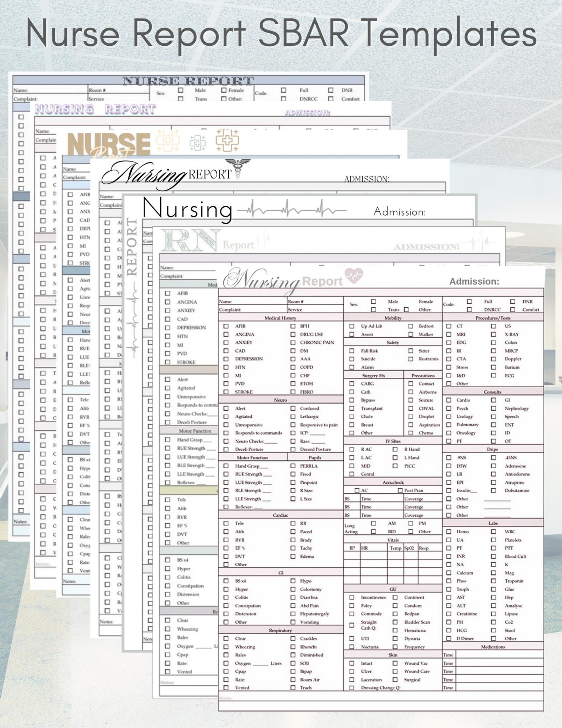Tick the Wound Vac skin checkbox

click(395, 663)
